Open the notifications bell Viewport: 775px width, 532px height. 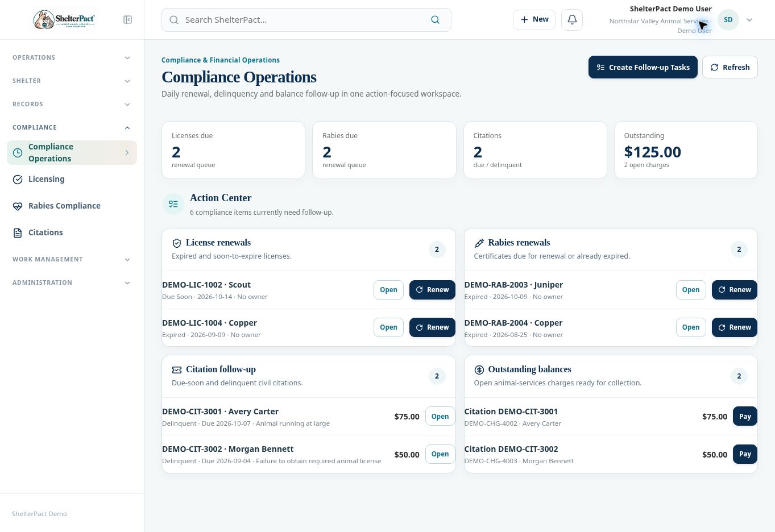(x=572, y=20)
